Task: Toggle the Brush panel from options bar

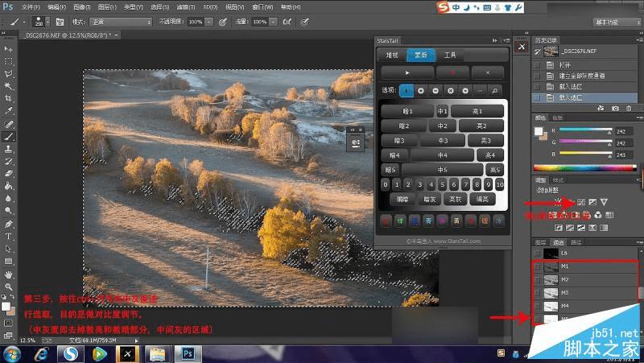Action: point(60,22)
